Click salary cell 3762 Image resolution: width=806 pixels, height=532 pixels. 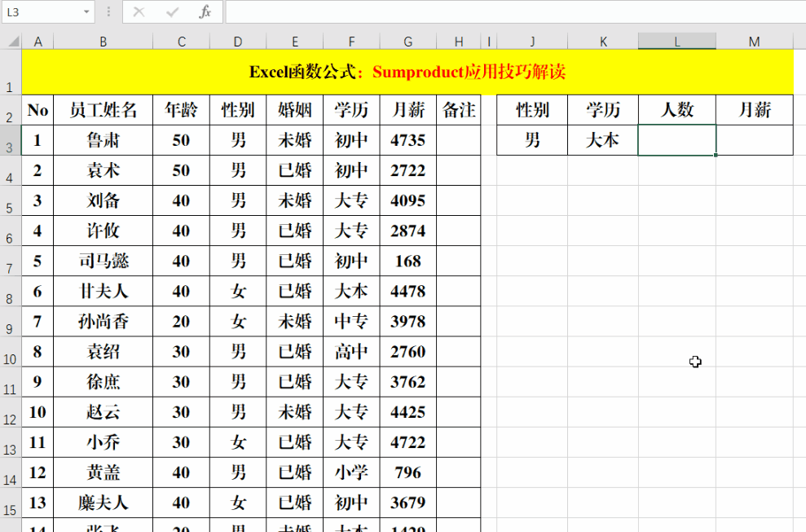pos(408,382)
